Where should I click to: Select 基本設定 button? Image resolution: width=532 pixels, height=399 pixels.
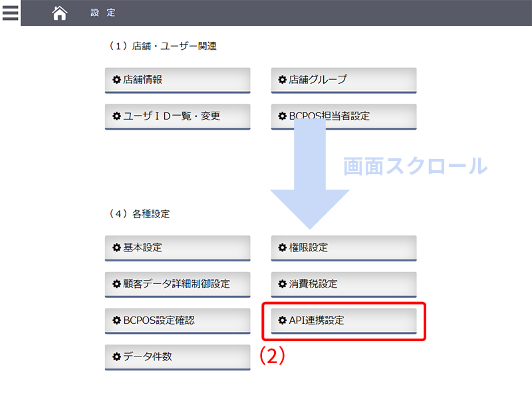point(178,247)
